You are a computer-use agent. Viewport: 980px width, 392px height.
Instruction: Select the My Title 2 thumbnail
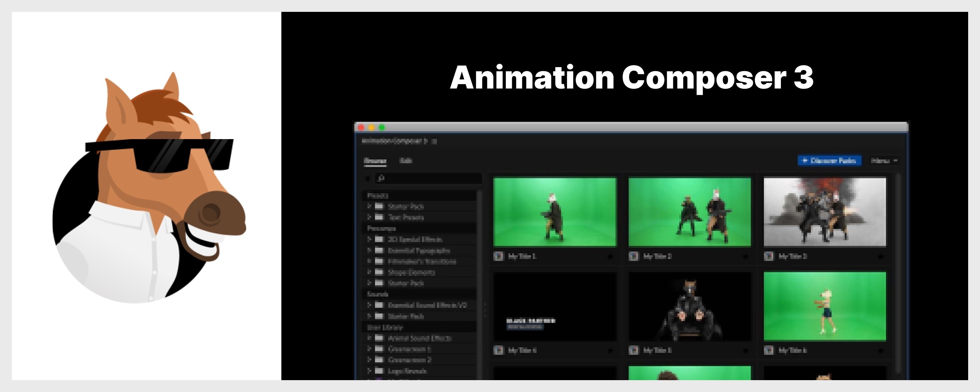pyautogui.click(x=690, y=212)
